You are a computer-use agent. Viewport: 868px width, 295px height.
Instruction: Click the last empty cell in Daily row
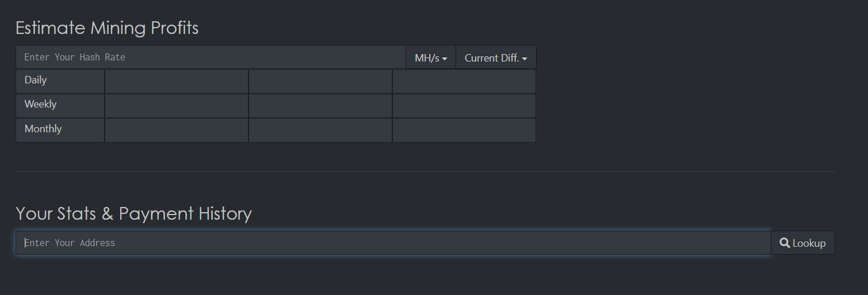click(464, 81)
